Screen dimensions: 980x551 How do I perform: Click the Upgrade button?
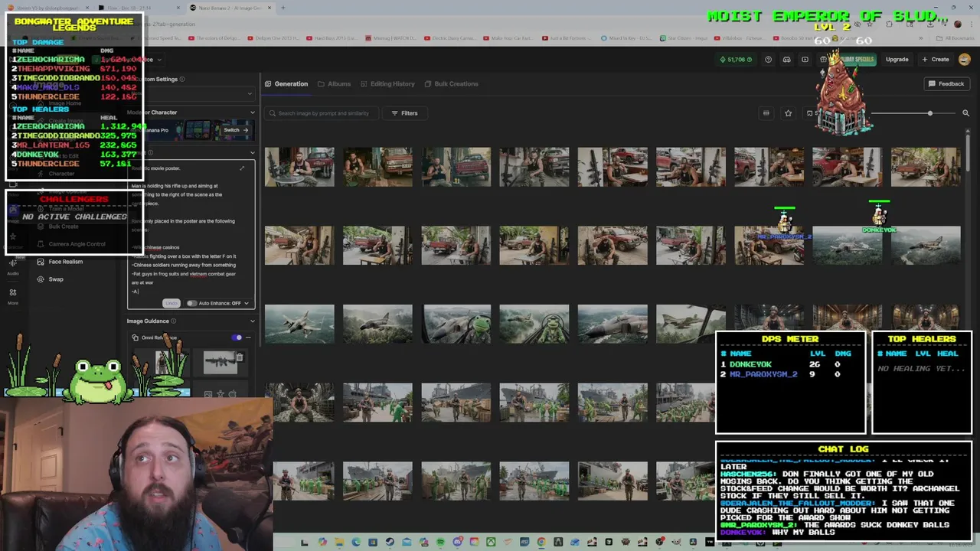tap(897, 60)
